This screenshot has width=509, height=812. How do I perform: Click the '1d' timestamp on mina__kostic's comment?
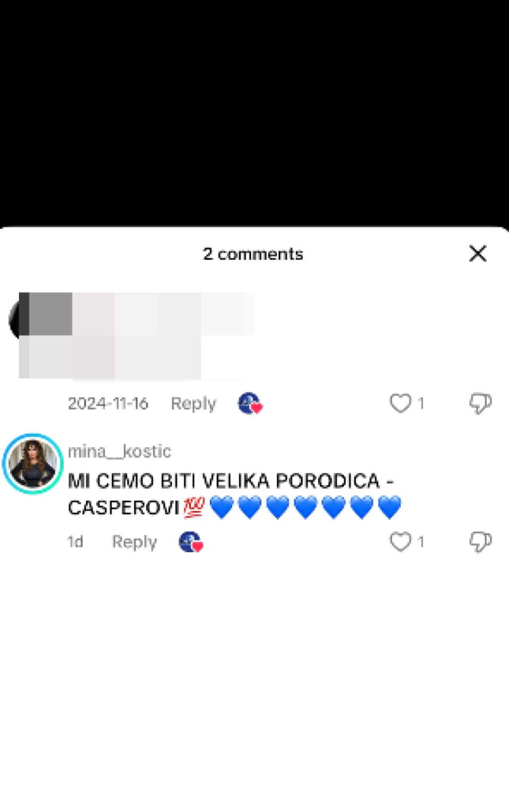pyautogui.click(x=75, y=541)
